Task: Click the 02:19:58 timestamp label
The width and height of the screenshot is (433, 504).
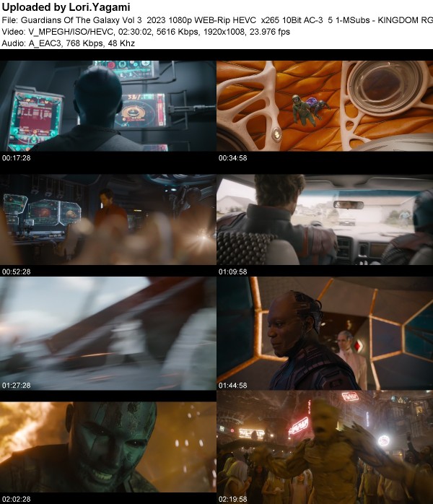Action: pos(233,499)
